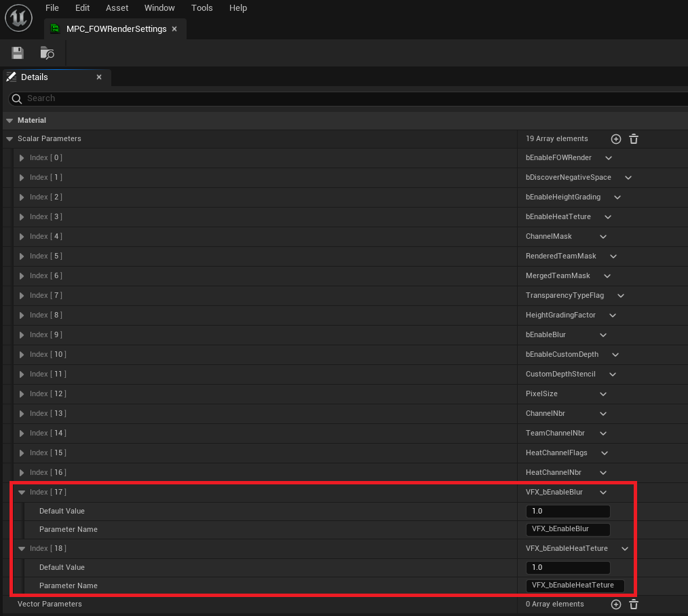Viewport: 688px width, 616px height.
Task: Open the Edit menu
Action: tap(82, 8)
